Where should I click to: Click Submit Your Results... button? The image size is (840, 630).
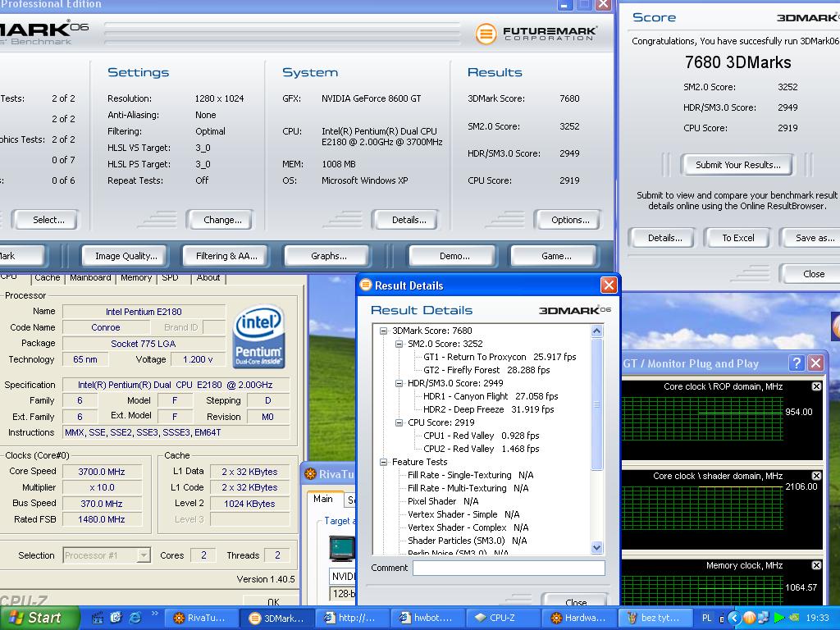737,165
